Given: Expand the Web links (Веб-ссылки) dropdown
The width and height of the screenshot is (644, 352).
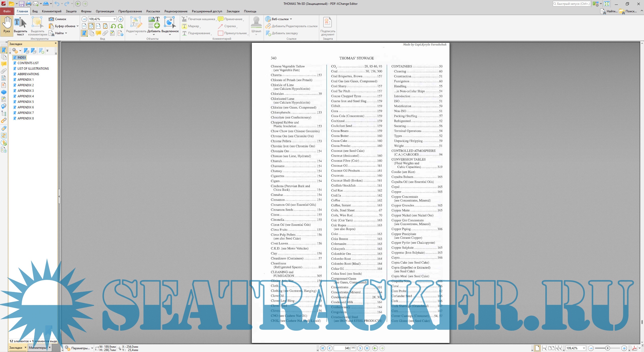Looking at the screenshot, I should [x=291, y=19].
